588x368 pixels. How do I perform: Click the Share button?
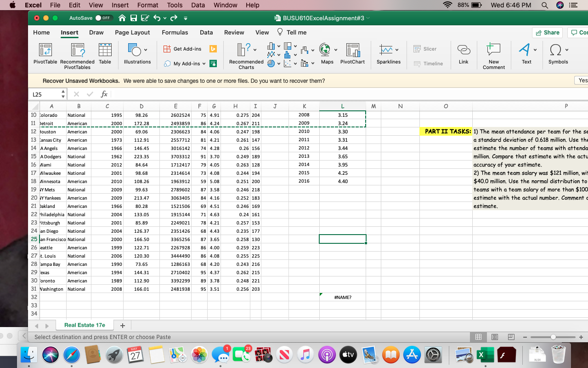click(x=548, y=32)
